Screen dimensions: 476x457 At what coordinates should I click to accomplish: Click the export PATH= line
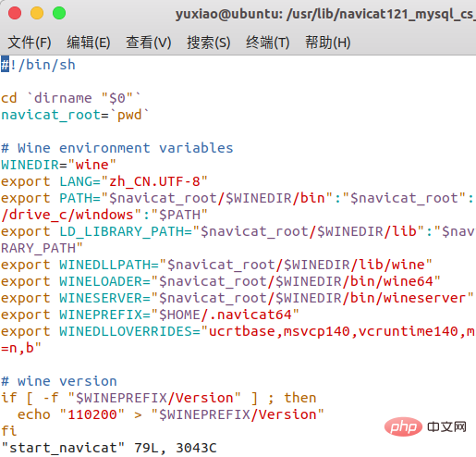point(238,198)
